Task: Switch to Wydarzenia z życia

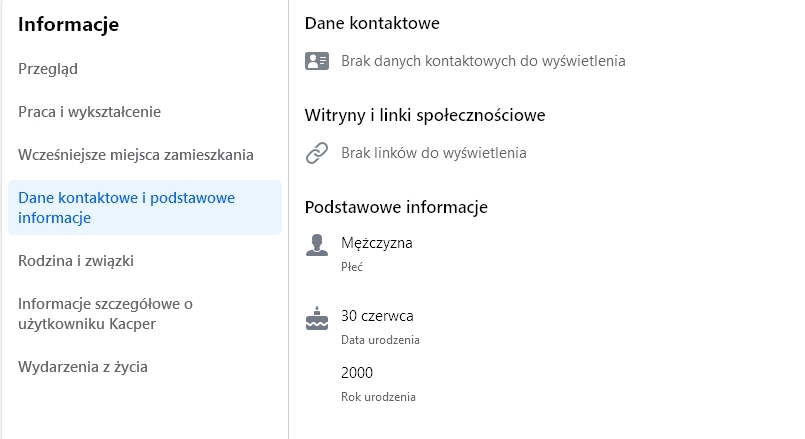Action: (x=83, y=367)
